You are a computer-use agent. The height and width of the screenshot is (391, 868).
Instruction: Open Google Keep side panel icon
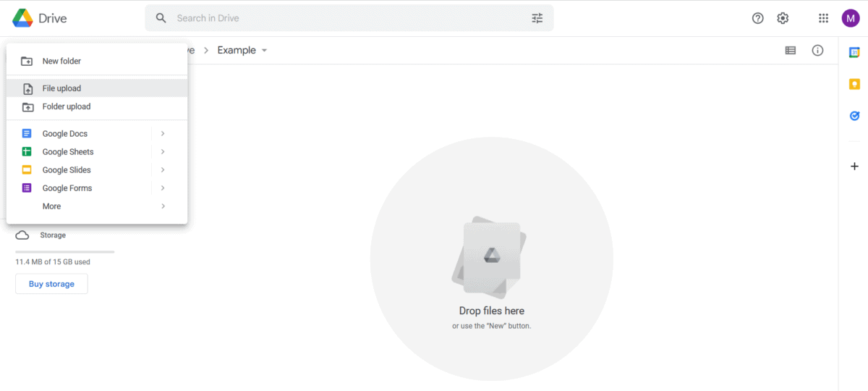tap(854, 84)
